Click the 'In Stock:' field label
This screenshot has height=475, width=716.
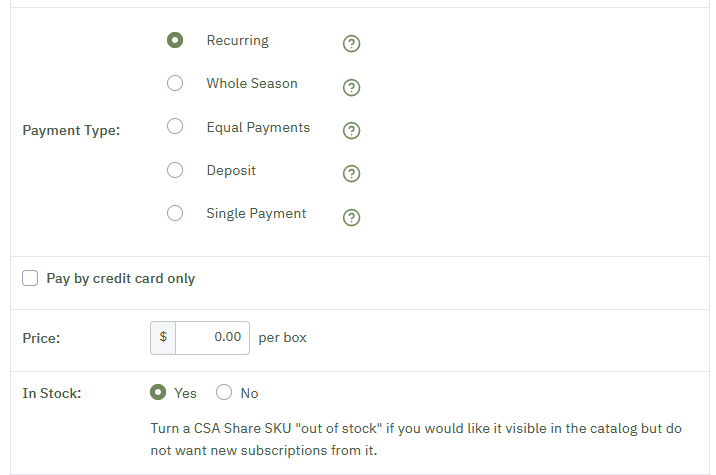coord(52,393)
